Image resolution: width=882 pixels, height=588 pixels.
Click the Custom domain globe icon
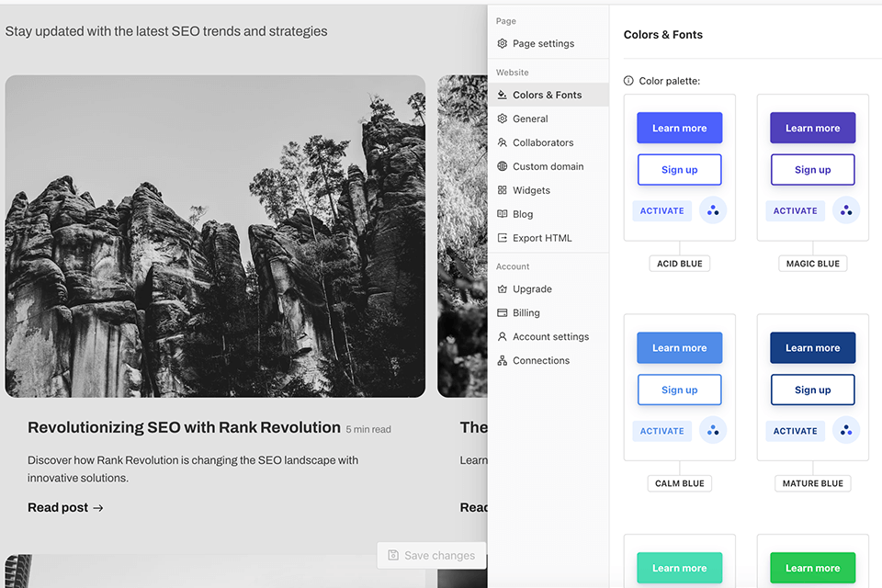(503, 166)
